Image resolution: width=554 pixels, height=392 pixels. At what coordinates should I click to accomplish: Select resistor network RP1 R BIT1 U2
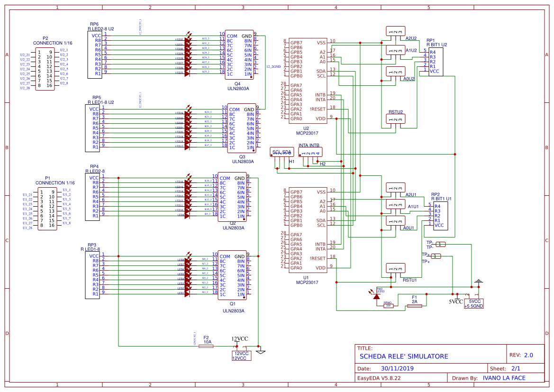pyautogui.click(x=436, y=62)
